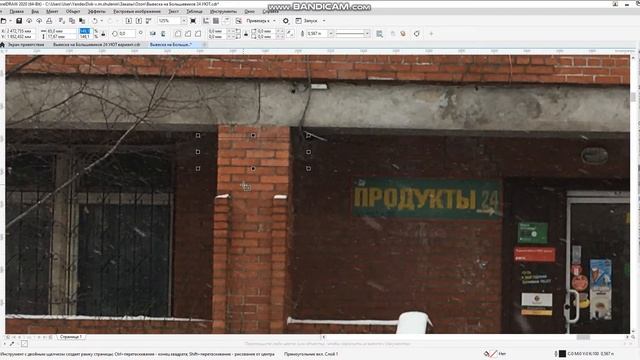The height and width of the screenshot is (360, 640).
Task: Click the Copy icon in standard toolbar
Action: [x=72, y=20]
